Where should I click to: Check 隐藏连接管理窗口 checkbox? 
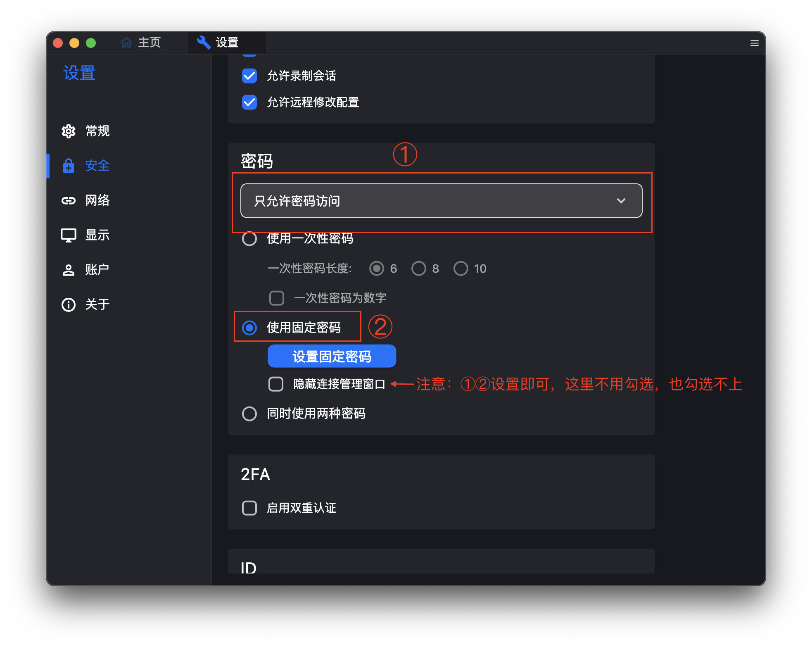tap(276, 384)
